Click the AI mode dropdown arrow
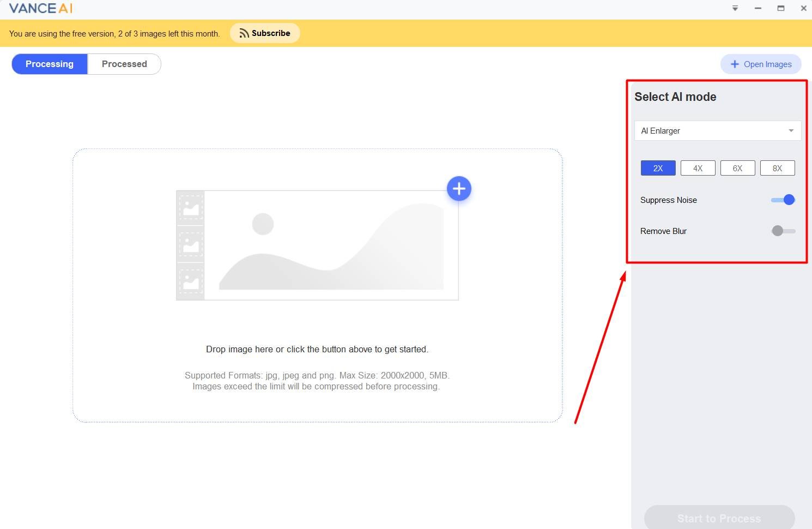812x529 pixels. coord(791,131)
